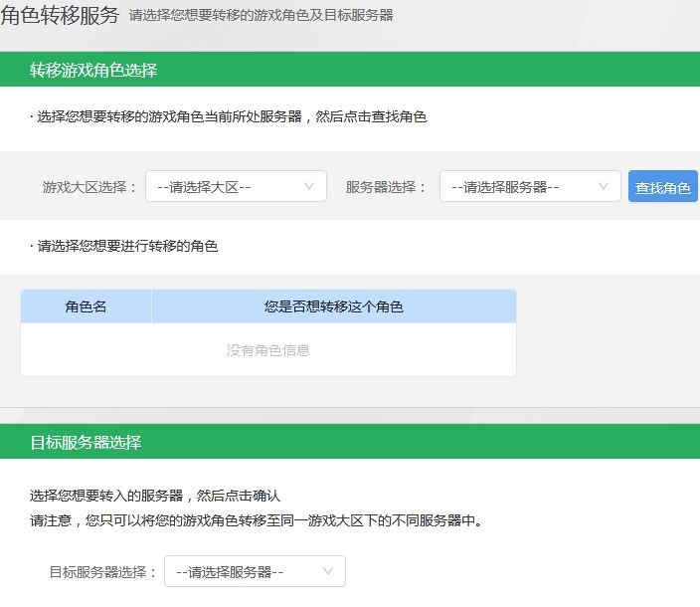Click the chevron arrow beside 查找角色 button
The width and height of the screenshot is (700, 607).
point(604,186)
